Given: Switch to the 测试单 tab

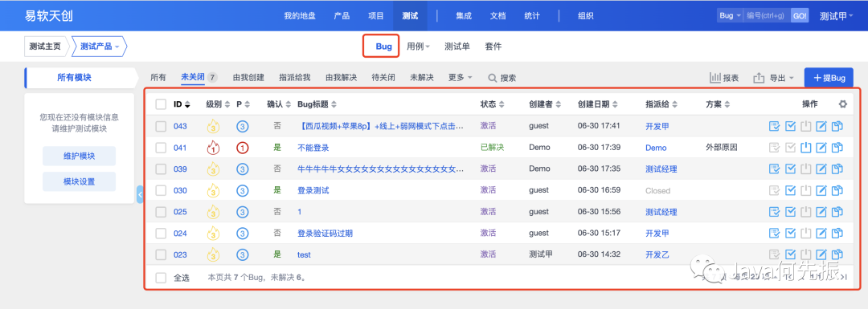Looking at the screenshot, I should pos(457,47).
